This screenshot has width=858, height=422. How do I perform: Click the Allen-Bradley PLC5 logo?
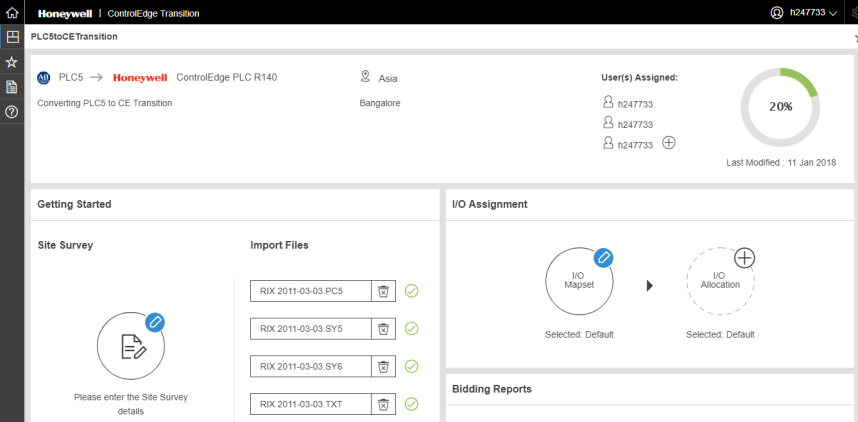pyautogui.click(x=44, y=78)
